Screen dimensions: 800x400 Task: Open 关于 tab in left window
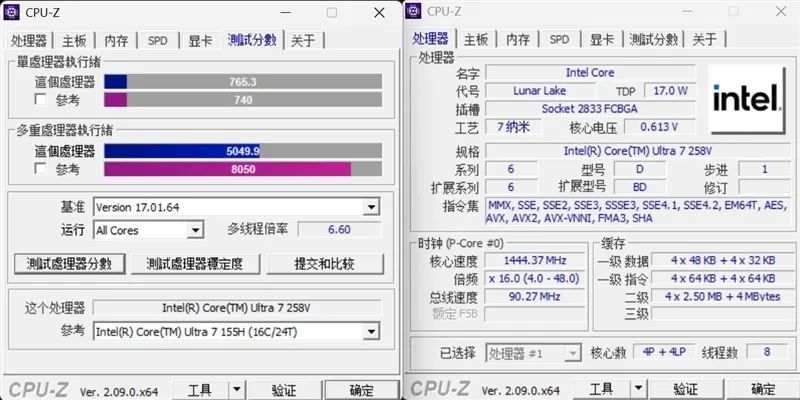click(303, 40)
